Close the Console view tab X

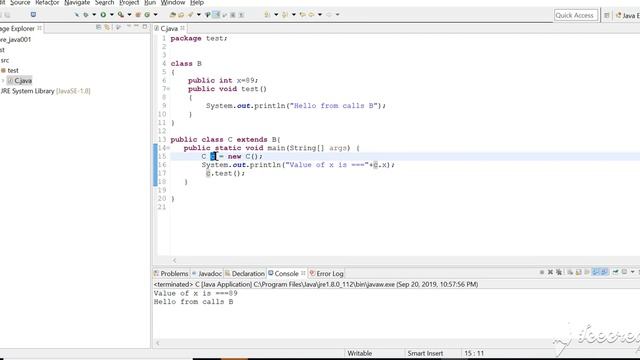[303, 273]
